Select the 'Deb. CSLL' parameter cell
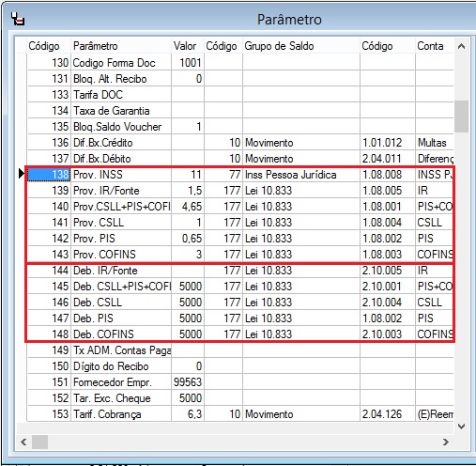This screenshot has height=466, width=476. (121, 303)
